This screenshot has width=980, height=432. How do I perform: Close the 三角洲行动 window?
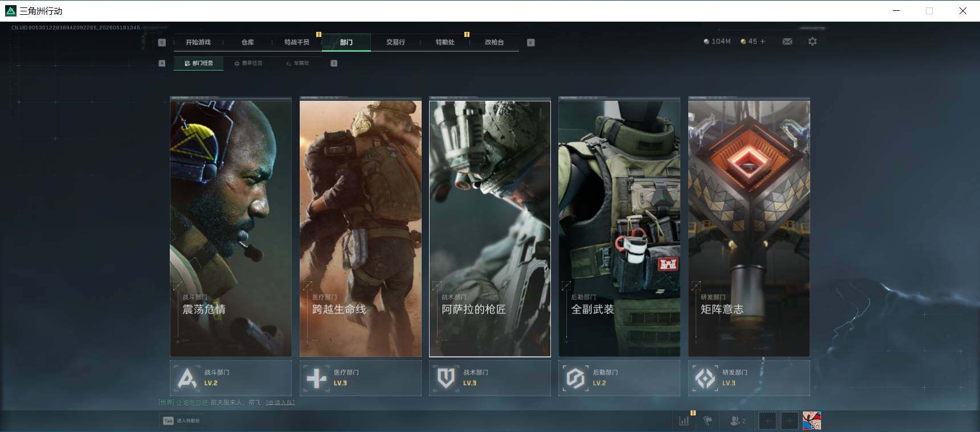tap(963, 11)
